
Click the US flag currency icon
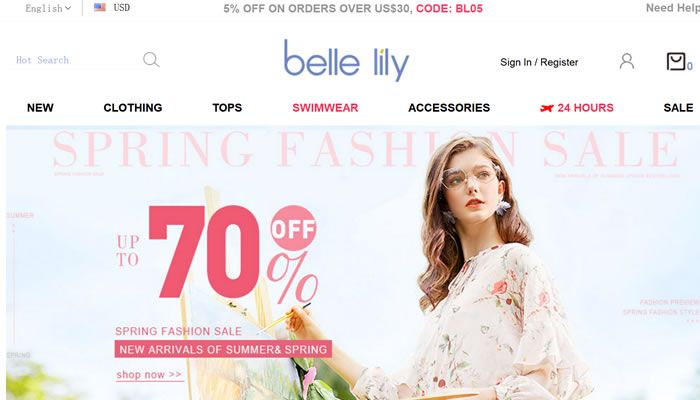pos(100,7)
